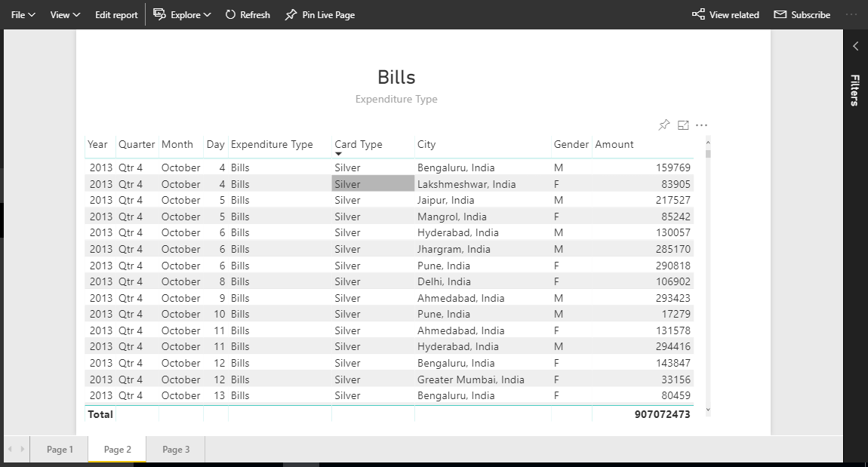This screenshot has height=467, width=868.
Task: Click Pin Live Page
Action: pos(320,15)
